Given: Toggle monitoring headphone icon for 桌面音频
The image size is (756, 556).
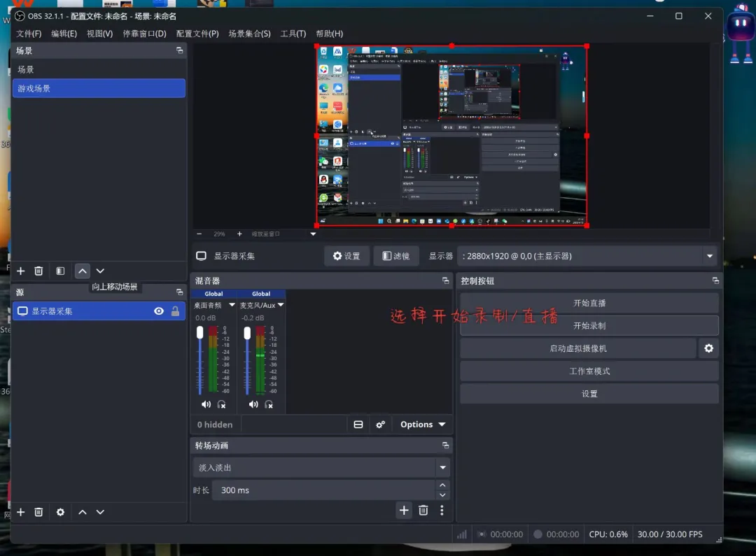Looking at the screenshot, I should point(222,404).
